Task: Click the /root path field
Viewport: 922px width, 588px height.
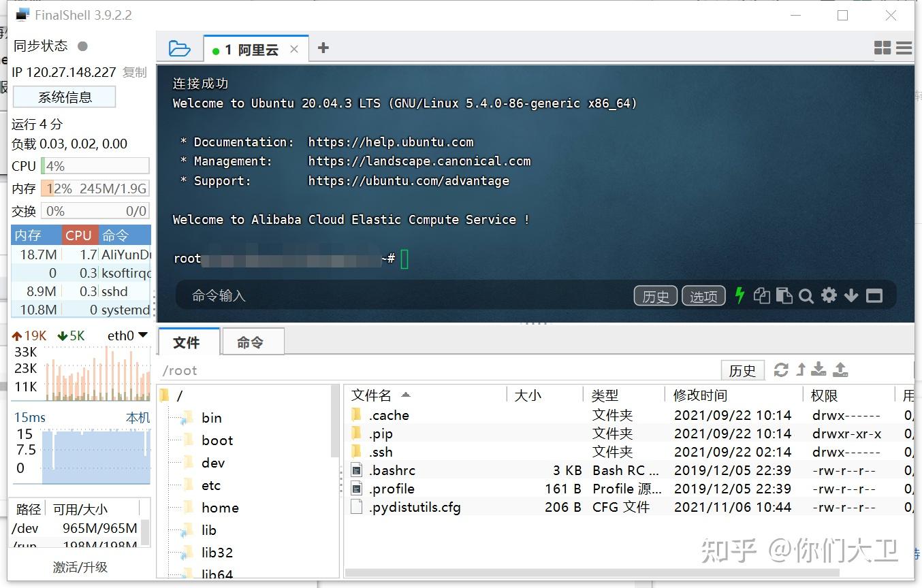Action: coord(439,370)
